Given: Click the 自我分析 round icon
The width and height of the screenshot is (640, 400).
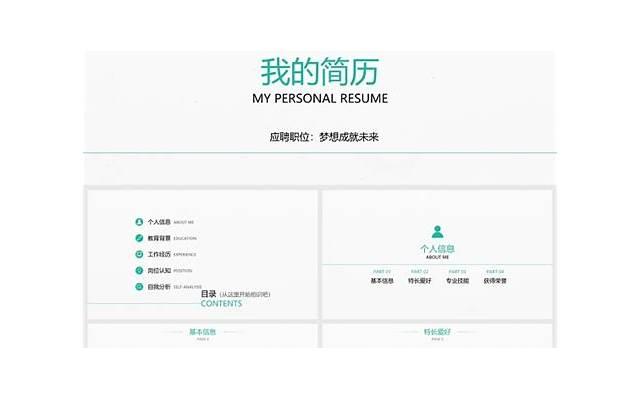Looking at the screenshot, I should click(139, 287).
